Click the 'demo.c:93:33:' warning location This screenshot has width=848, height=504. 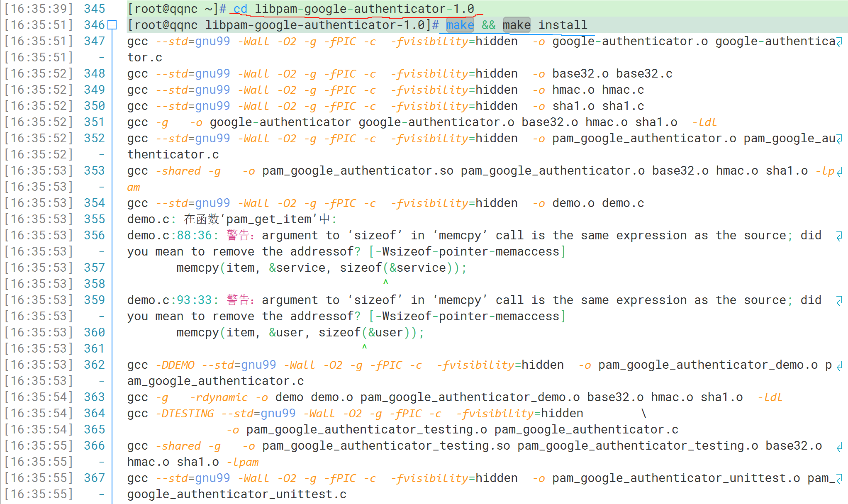[x=173, y=300]
